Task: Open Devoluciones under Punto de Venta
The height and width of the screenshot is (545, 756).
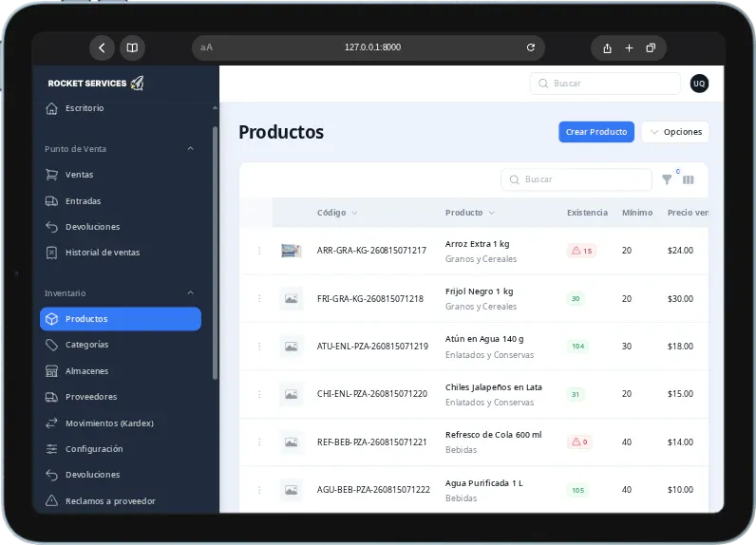Action: coord(121,227)
